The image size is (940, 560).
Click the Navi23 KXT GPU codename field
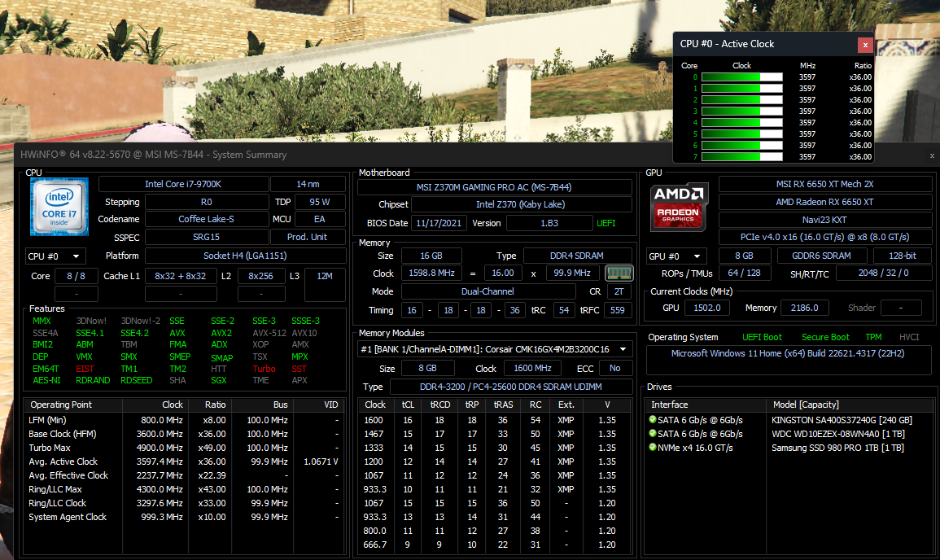tap(825, 220)
